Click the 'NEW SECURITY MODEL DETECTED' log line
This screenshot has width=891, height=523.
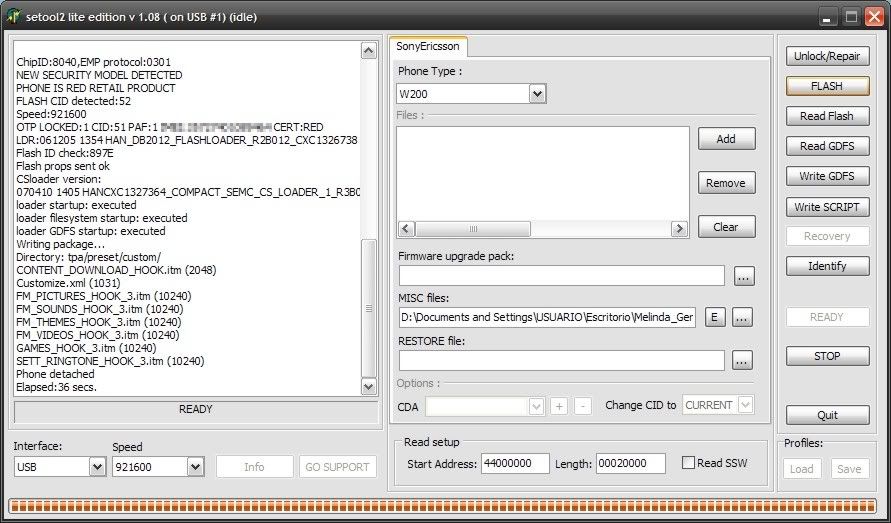click(x=99, y=75)
